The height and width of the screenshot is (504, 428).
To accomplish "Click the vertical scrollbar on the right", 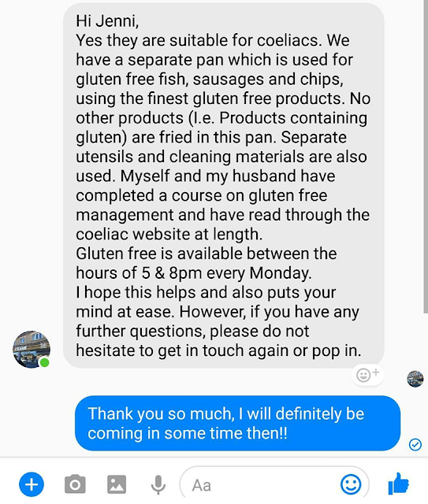I will point(426,157).
